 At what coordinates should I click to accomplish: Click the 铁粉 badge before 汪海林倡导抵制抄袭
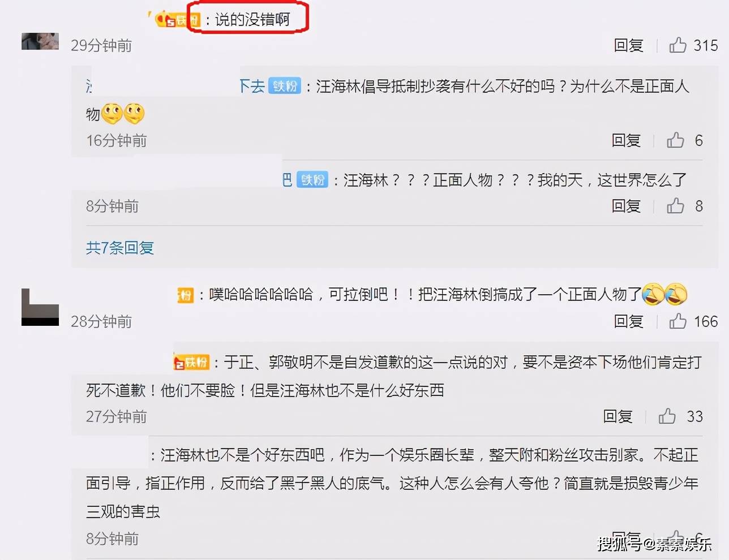coord(284,86)
